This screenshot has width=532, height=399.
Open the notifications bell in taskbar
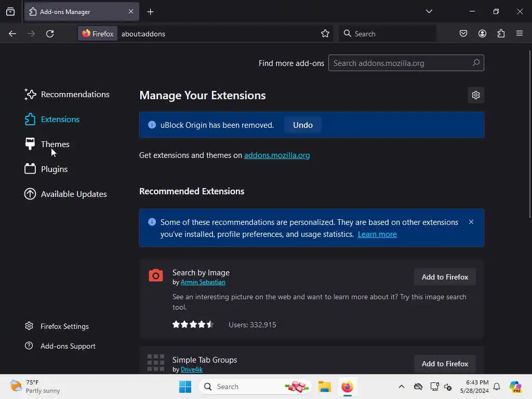coord(497,387)
